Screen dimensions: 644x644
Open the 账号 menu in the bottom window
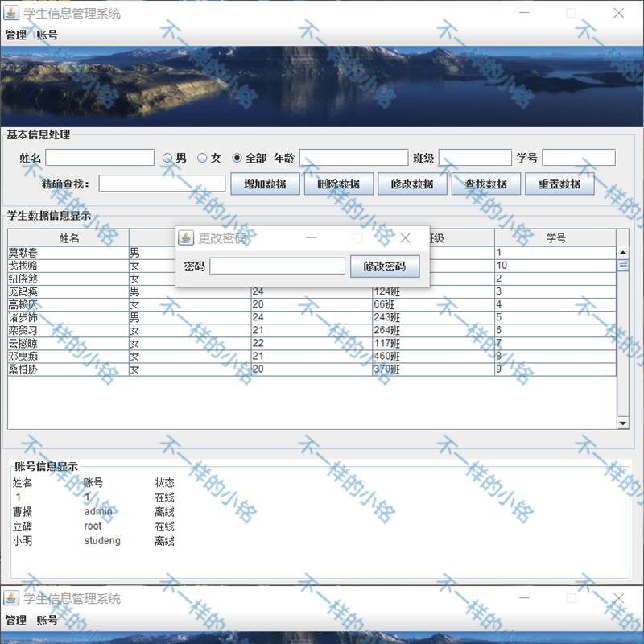[x=47, y=620]
